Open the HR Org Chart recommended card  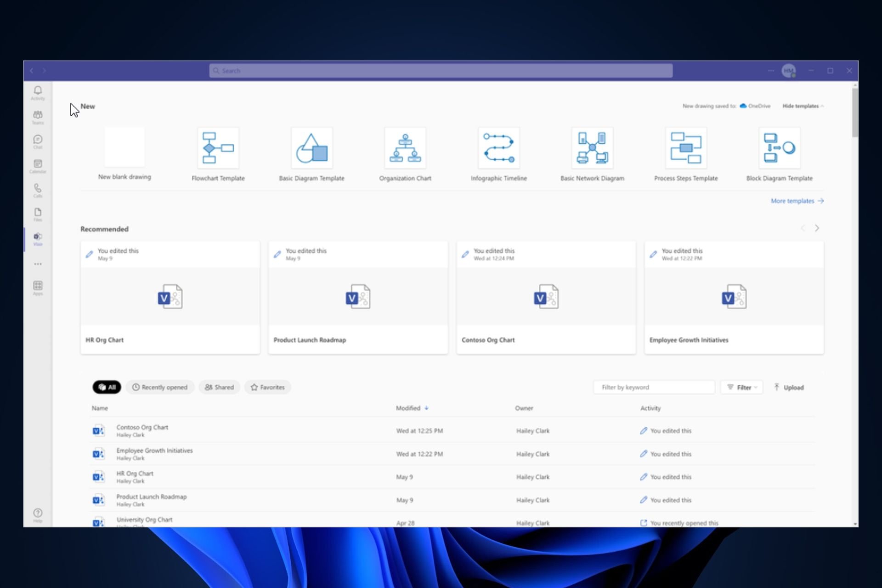[x=170, y=297]
